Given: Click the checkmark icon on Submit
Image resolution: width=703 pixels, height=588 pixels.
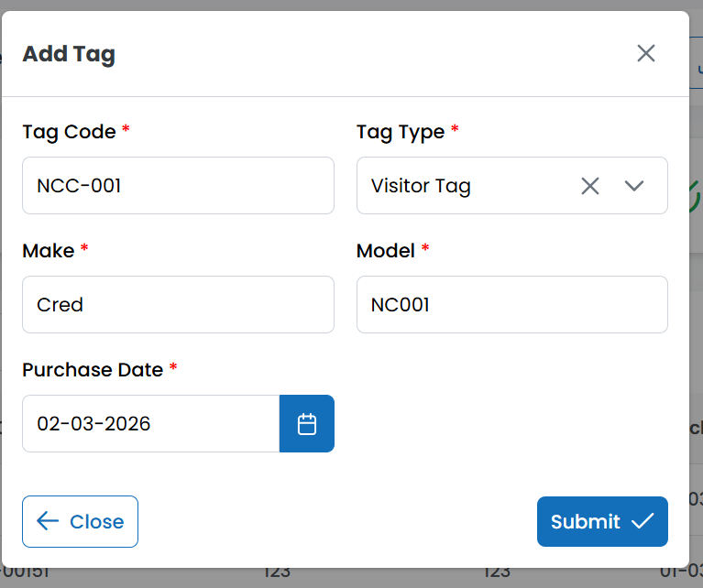Looking at the screenshot, I should pos(643,521).
